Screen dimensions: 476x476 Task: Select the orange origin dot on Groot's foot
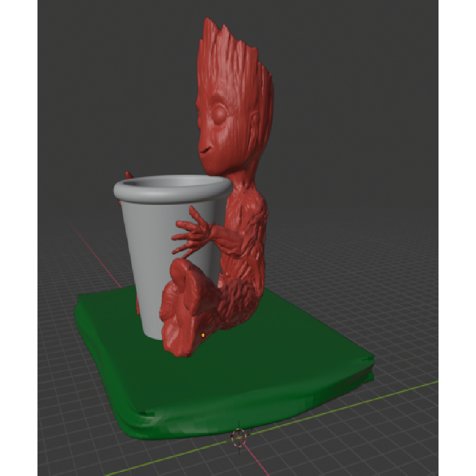pos(203,335)
